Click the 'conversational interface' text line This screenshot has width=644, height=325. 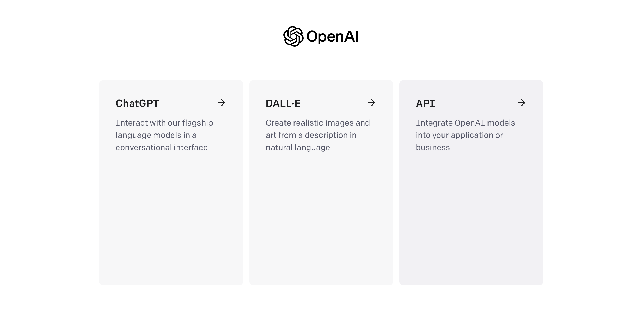point(161,148)
